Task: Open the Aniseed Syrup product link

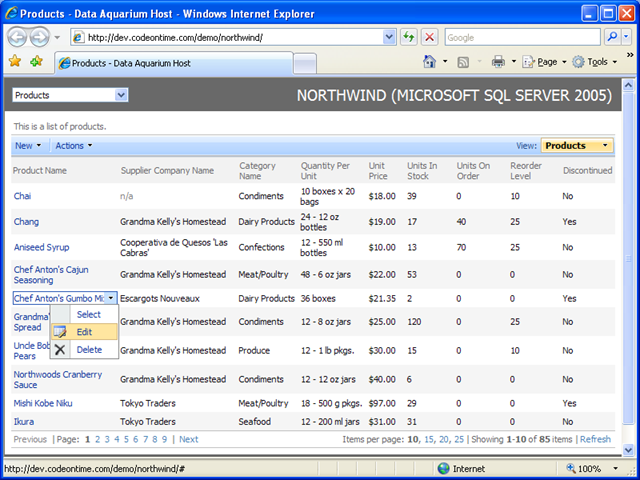Action: click(41, 247)
